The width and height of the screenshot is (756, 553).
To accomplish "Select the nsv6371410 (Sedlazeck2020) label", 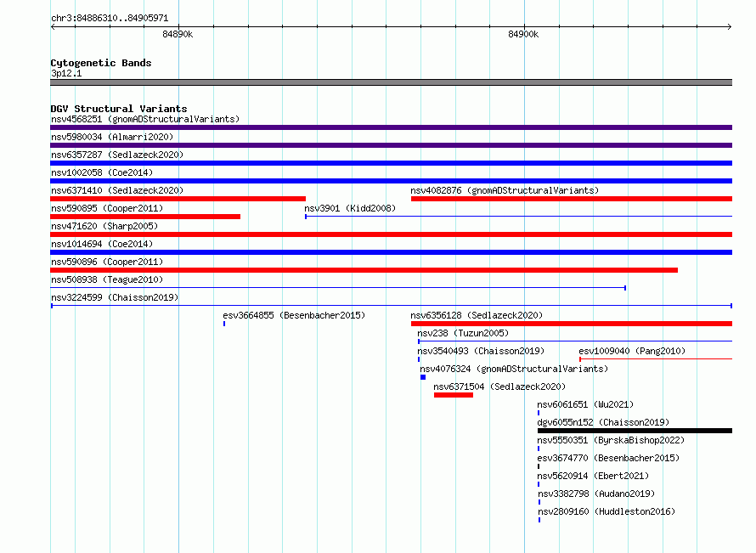I will 117,190.
